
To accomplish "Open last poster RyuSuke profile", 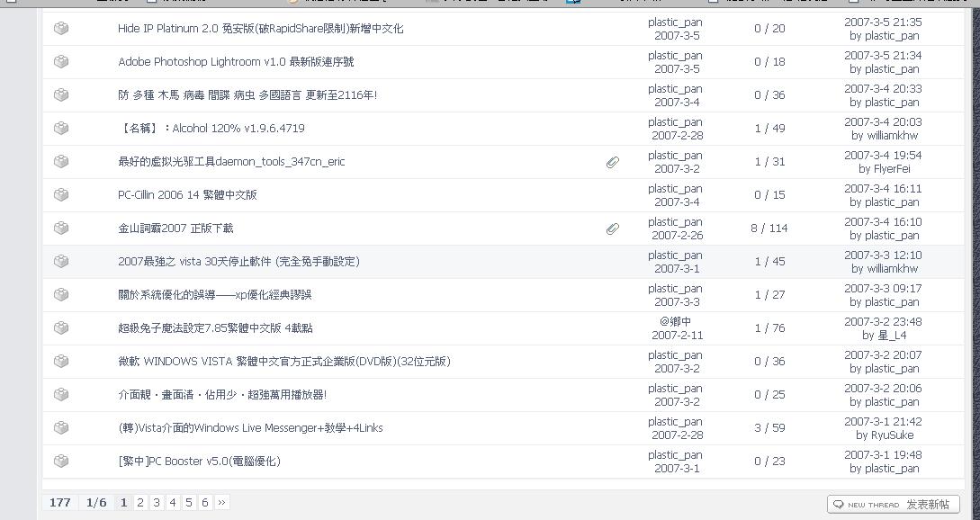I will coord(892,435).
